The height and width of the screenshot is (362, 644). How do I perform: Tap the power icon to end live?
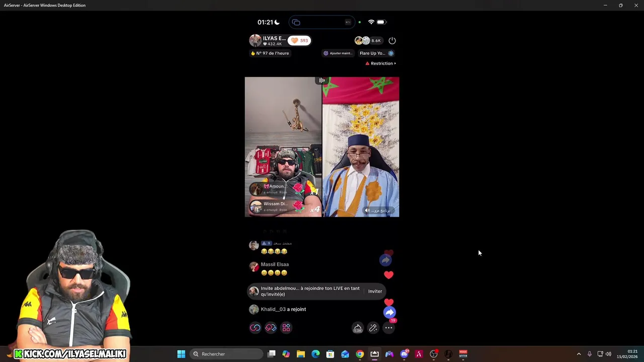click(392, 40)
